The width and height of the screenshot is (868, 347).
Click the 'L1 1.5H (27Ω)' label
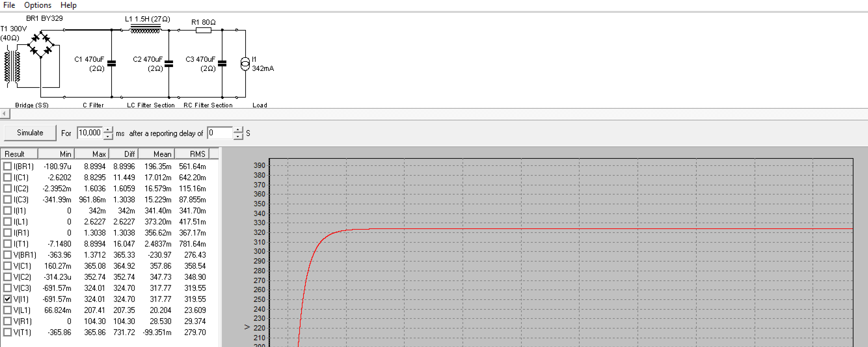148,19
